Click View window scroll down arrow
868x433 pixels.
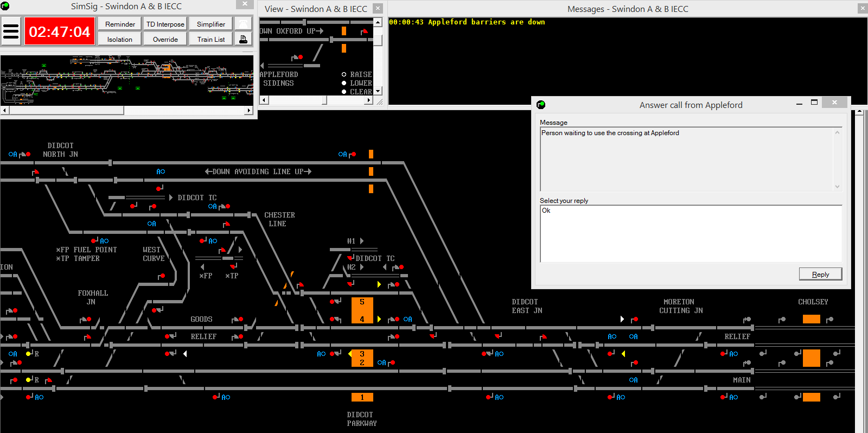coord(378,91)
